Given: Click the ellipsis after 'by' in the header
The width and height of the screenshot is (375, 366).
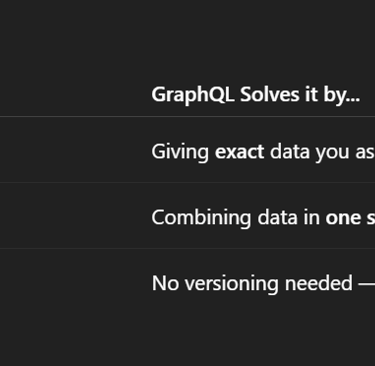Looking at the screenshot, I should 354,99.
